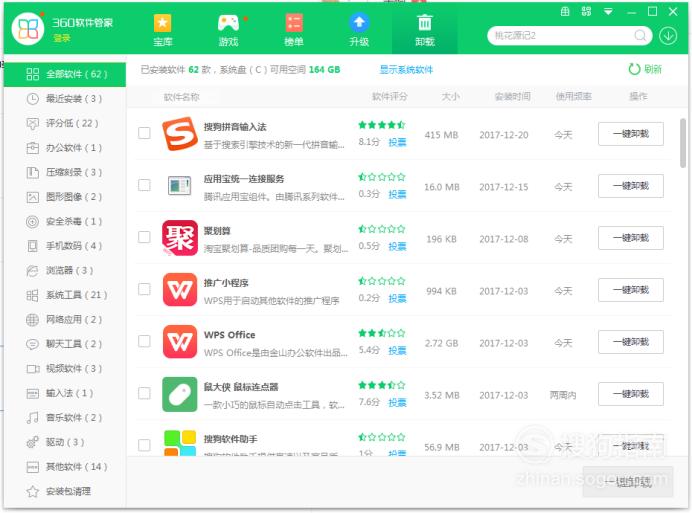The height and width of the screenshot is (513, 692).
Task: Select 音乐软件 (2) category
Action: pos(65,417)
